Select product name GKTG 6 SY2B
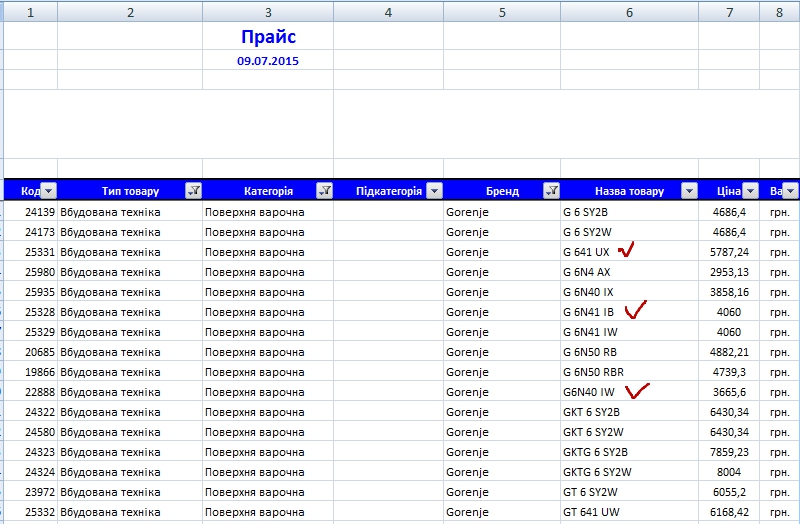This screenshot has height=524, width=800. pos(629,452)
